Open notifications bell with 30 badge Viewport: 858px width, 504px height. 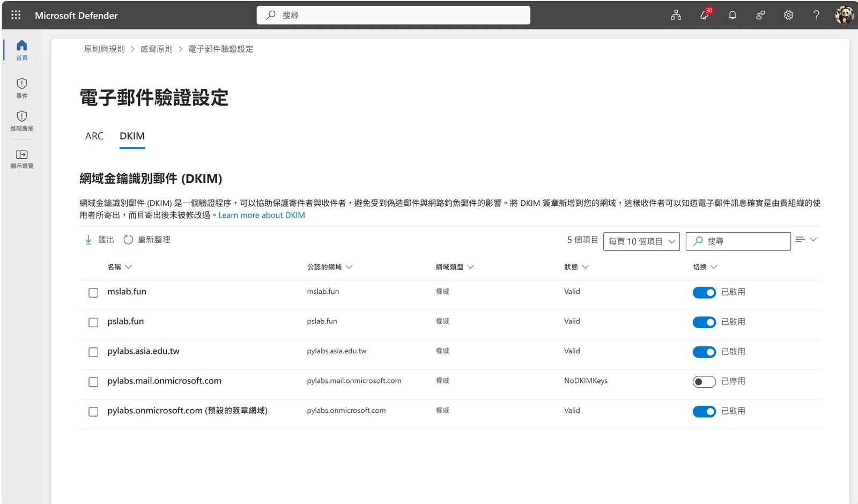[x=705, y=15]
